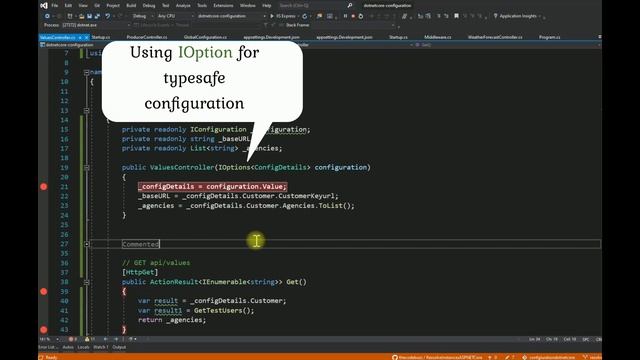The width and height of the screenshot is (640, 360).
Task: Click the navigate backward toolbar icon
Action: coord(47,16)
